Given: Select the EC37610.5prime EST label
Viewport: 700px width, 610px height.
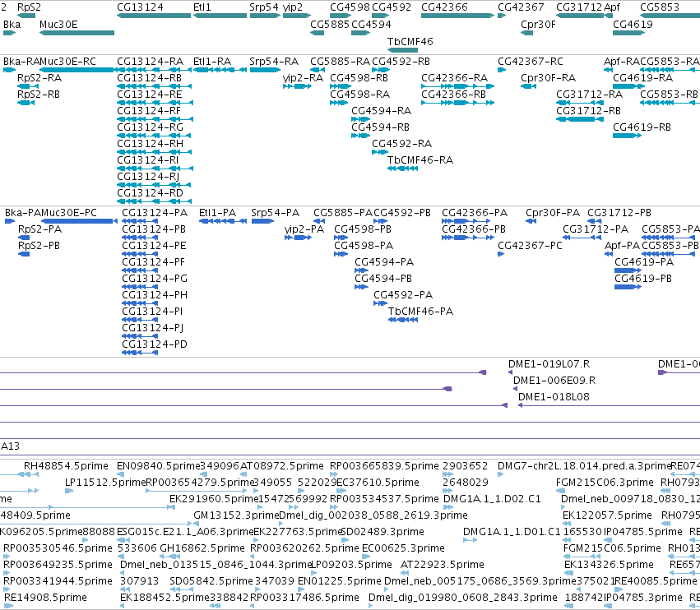Looking at the screenshot, I should pyautogui.click(x=378, y=483).
